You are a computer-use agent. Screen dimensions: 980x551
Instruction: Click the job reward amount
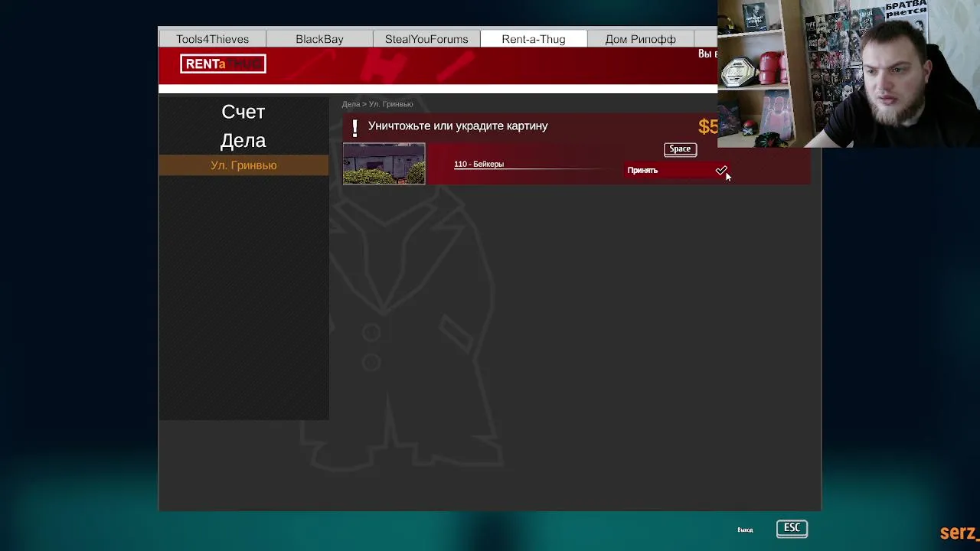coord(708,127)
